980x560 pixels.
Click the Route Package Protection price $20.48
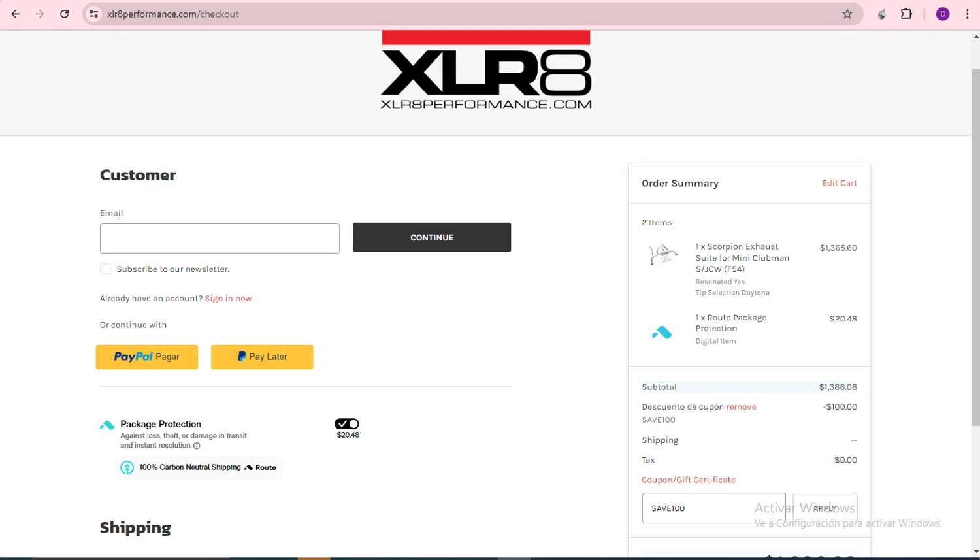pos(843,319)
